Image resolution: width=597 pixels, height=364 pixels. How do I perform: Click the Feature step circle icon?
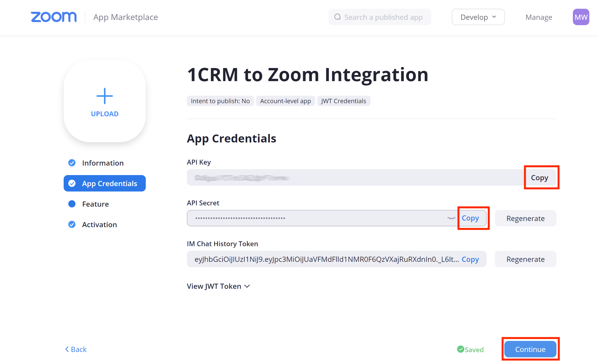[72, 204]
